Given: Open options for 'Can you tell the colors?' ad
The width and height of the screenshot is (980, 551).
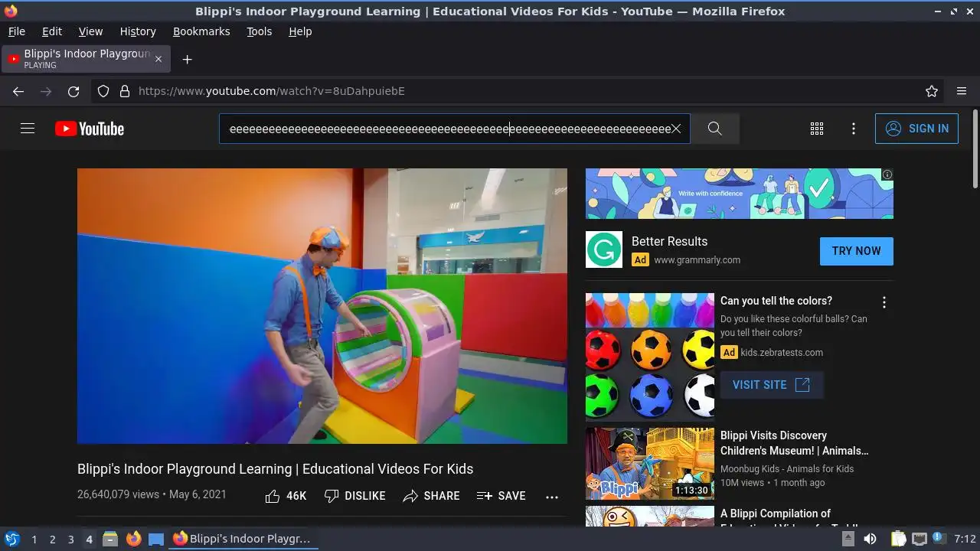Looking at the screenshot, I should pyautogui.click(x=884, y=302).
